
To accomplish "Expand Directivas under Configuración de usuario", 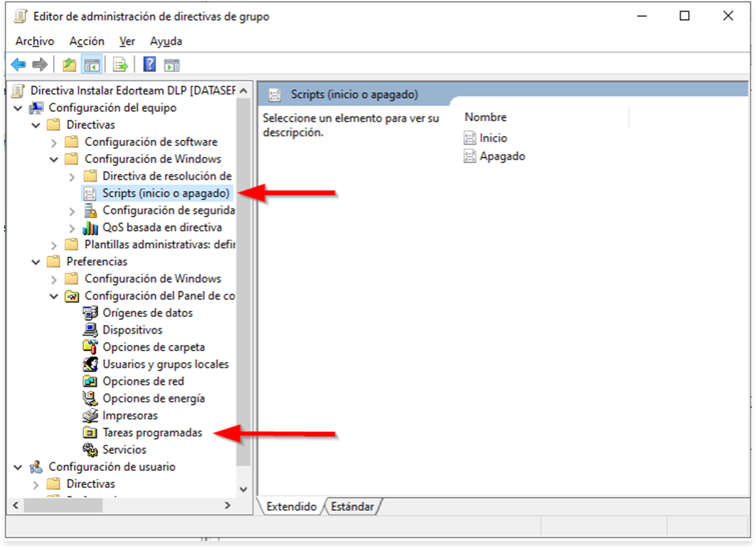I will 36,484.
